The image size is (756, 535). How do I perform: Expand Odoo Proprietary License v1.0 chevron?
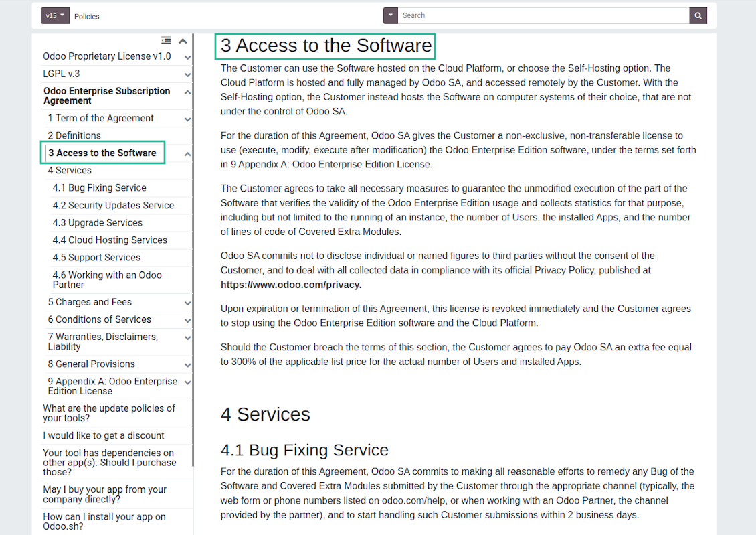187,58
